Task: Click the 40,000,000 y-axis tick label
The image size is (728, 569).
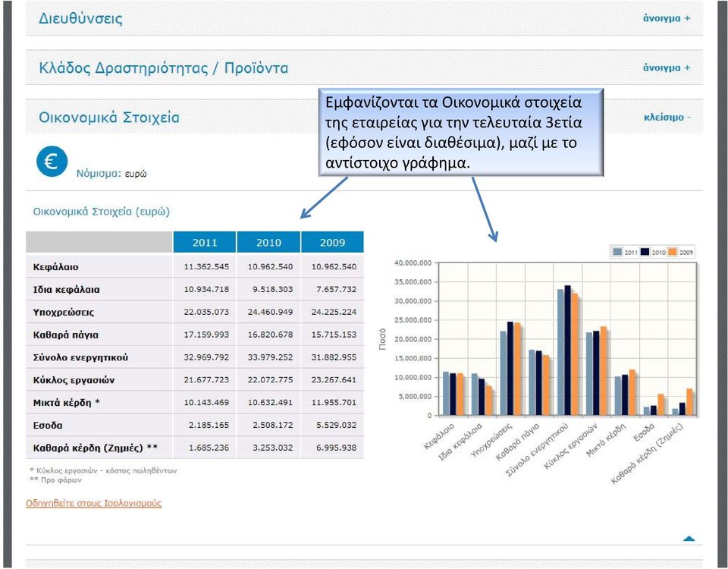Action: tap(413, 263)
